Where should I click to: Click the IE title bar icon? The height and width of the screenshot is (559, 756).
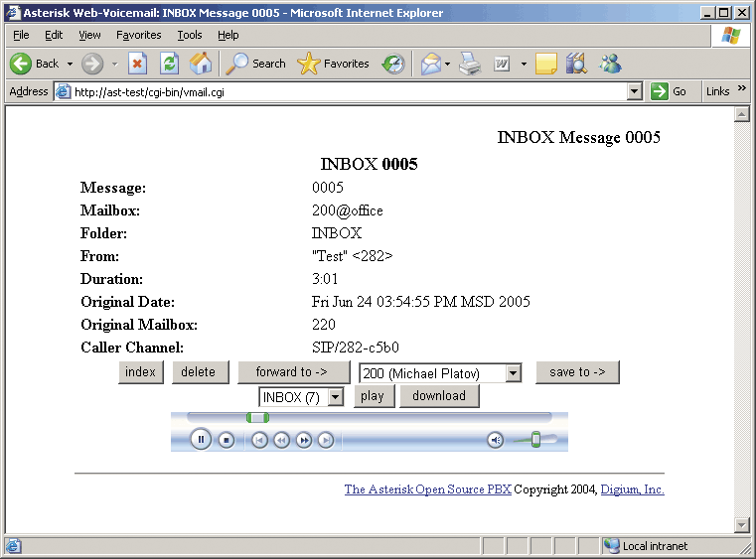click(x=14, y=13)
